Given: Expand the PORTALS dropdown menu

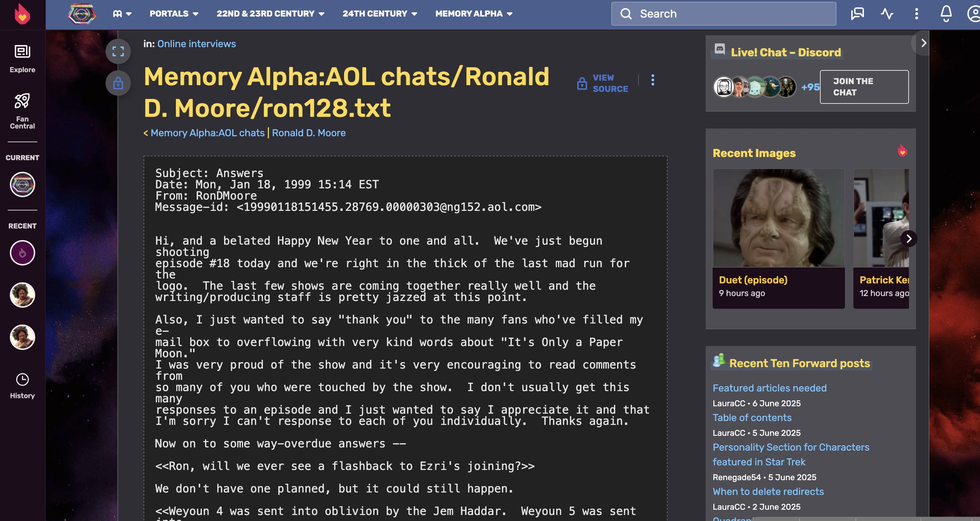Looking at the screenshot, I should click(x=174, y=14).
